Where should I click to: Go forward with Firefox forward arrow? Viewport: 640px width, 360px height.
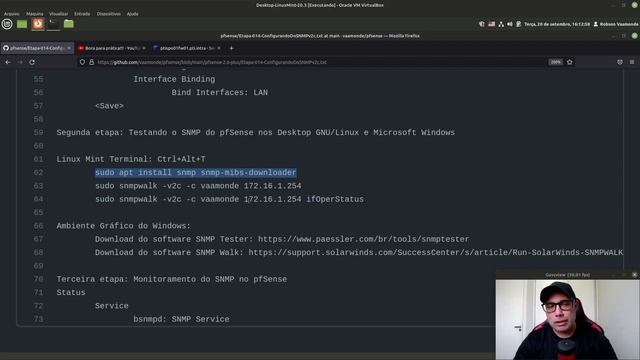(20, 62)
